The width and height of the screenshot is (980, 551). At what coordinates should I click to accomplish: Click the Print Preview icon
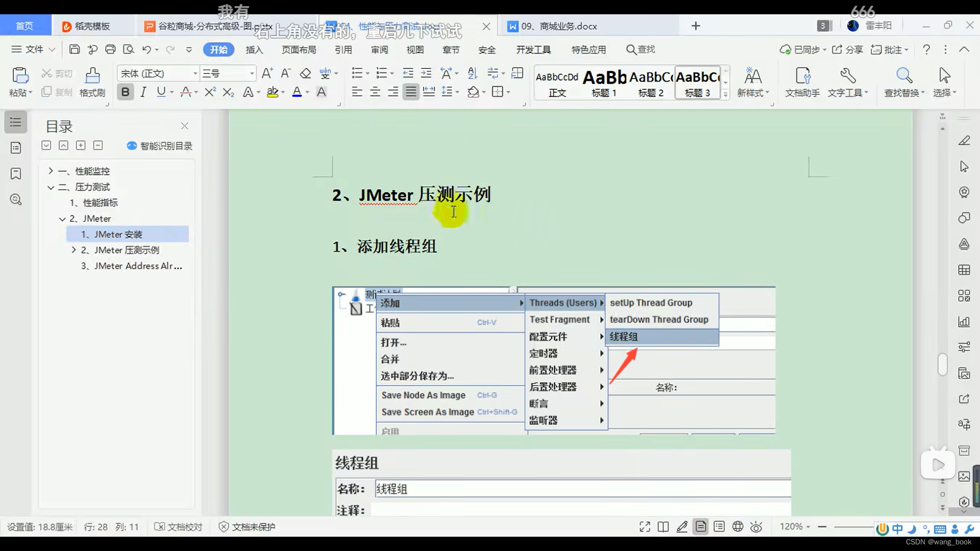(x=129, y=49)
